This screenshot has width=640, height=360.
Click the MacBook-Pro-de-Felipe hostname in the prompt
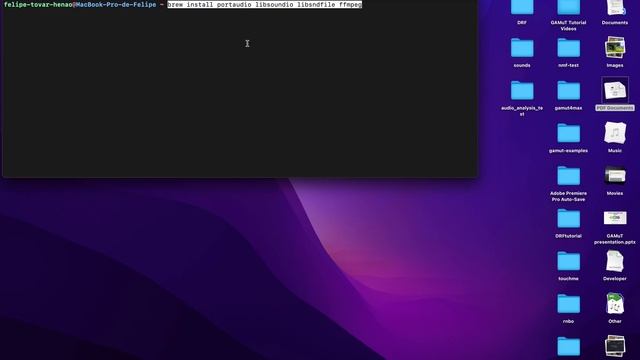pos(116,4)
